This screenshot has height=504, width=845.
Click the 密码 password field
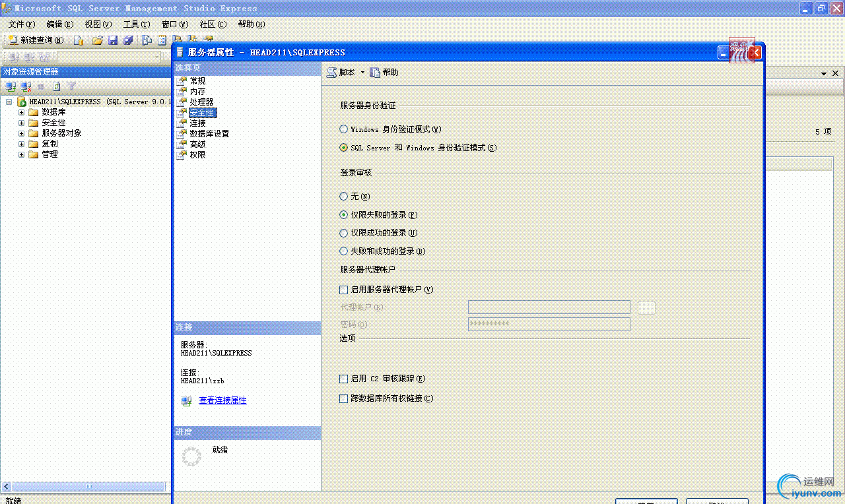[549, 325]
